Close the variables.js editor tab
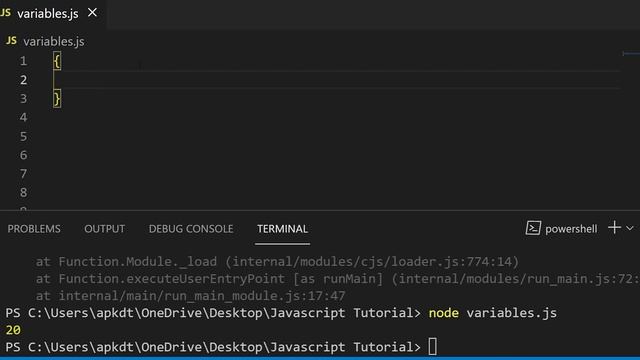Screen dimensions: 640x360 click(x=92, y=13)
